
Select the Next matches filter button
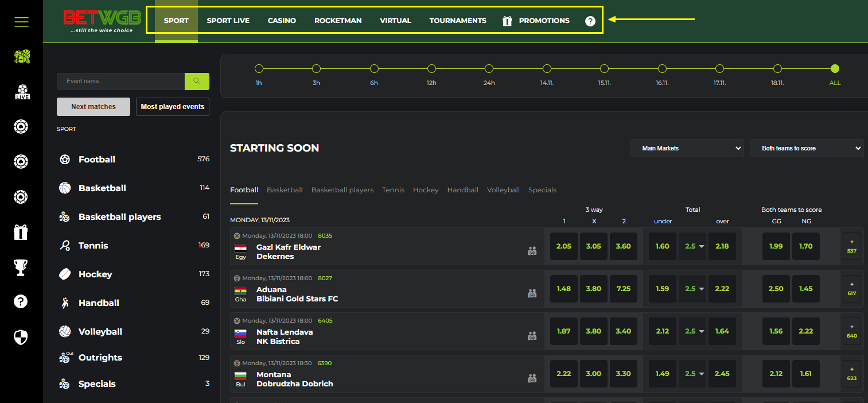coord(93,106)
